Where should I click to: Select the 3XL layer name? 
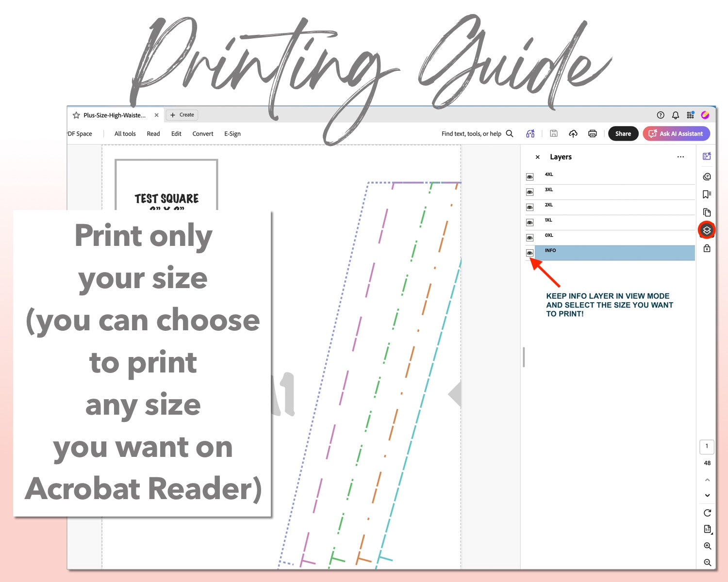(549, 190)
